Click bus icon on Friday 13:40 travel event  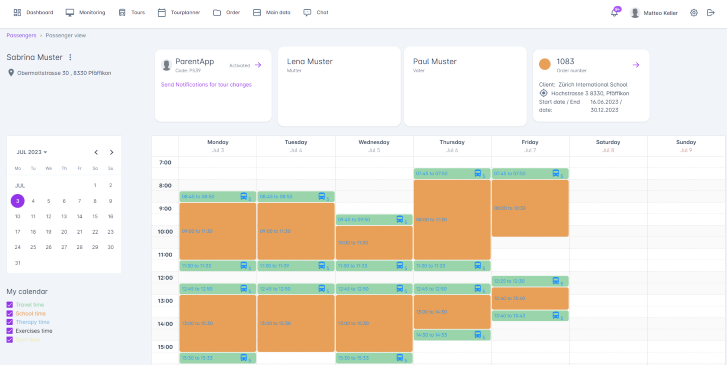click(555, 315)
